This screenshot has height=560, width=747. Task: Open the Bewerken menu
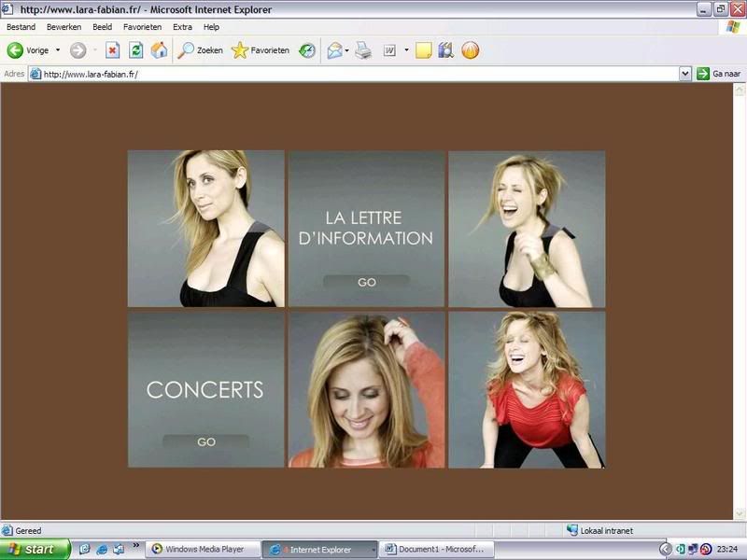coord(63,27)
